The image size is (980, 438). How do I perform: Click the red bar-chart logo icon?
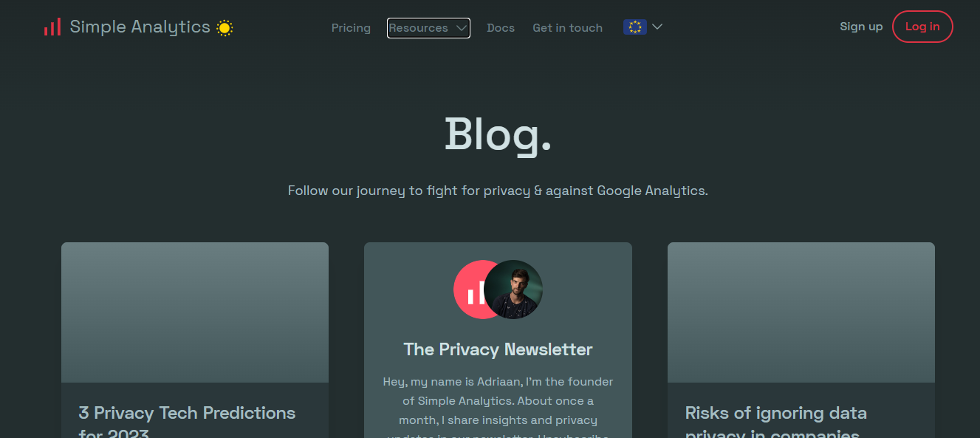click(52, 27)
